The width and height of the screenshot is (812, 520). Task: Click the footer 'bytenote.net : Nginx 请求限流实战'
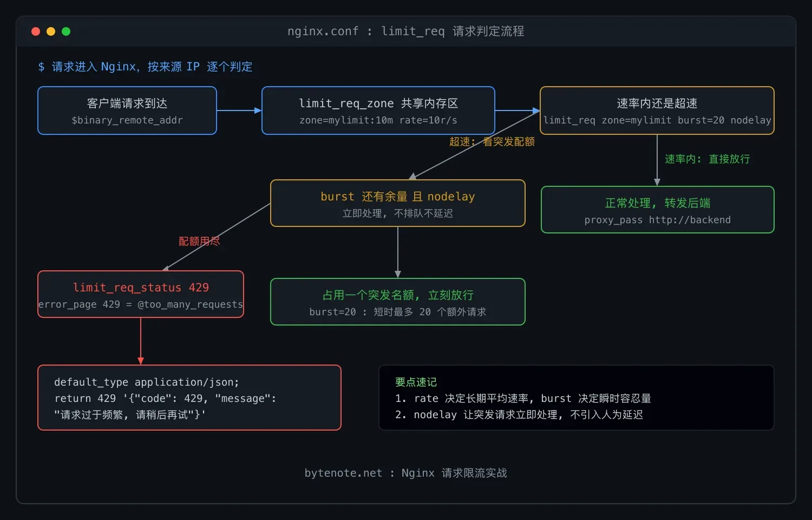point(406,473)
